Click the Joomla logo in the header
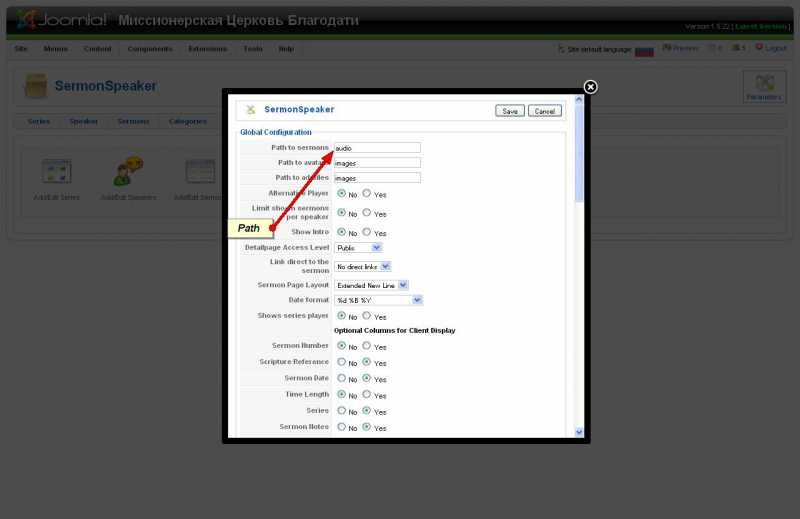Screen dimensions: 800x519 (x=61, y=19)
